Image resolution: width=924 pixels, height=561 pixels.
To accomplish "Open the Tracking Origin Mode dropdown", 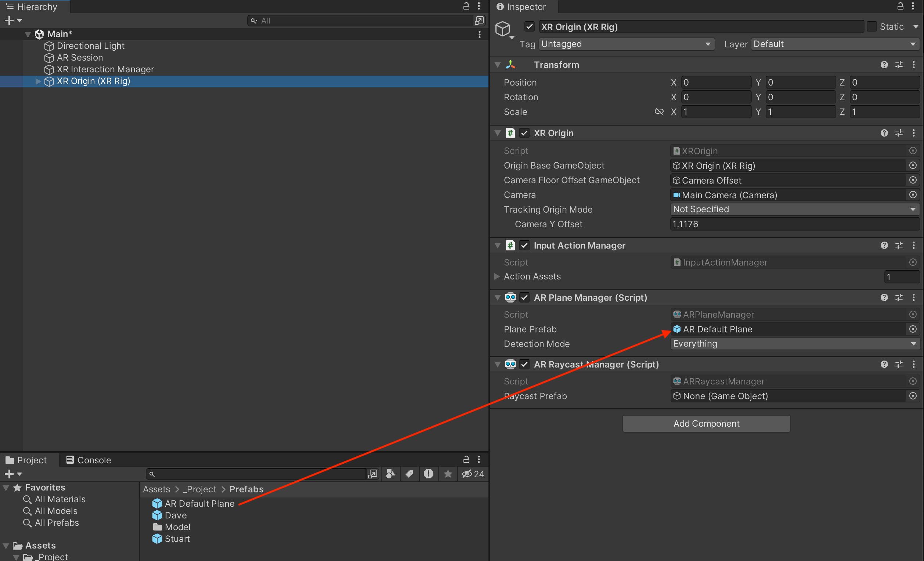I will (794, 209).
